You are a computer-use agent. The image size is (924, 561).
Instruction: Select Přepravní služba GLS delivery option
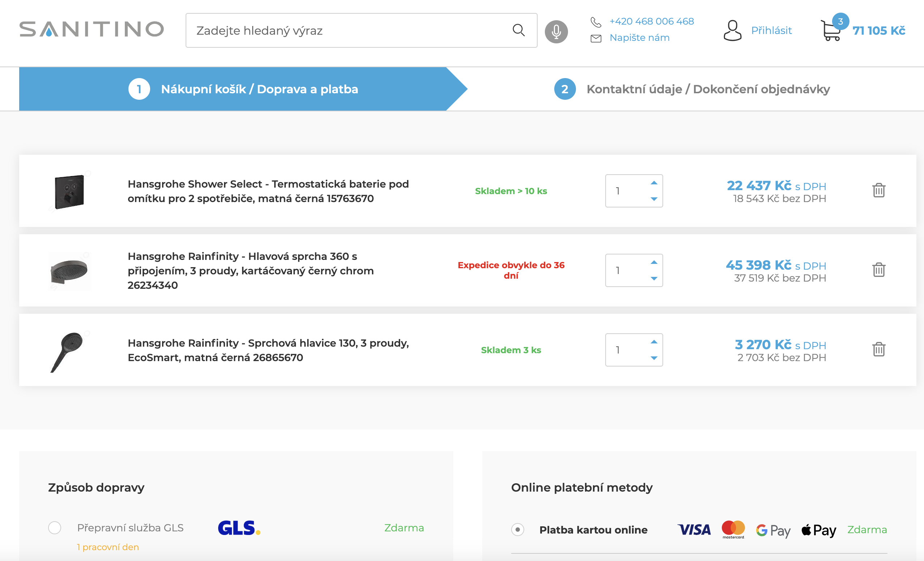[x=55, y=528]
